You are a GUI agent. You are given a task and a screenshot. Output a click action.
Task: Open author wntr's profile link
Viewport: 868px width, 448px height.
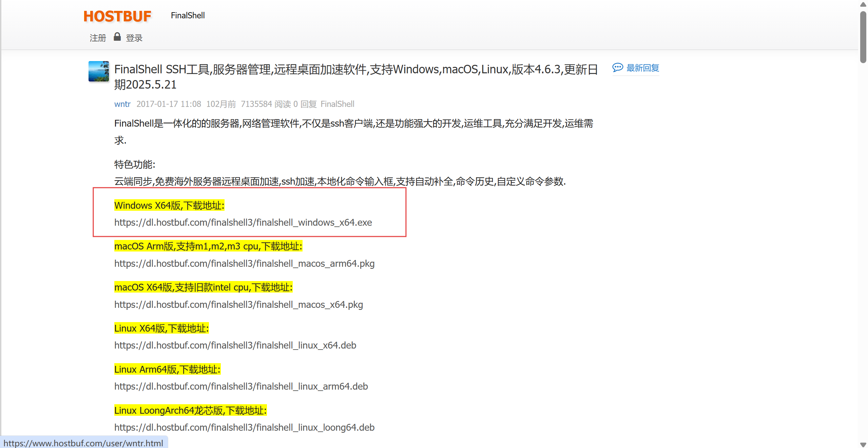point(122,104)
